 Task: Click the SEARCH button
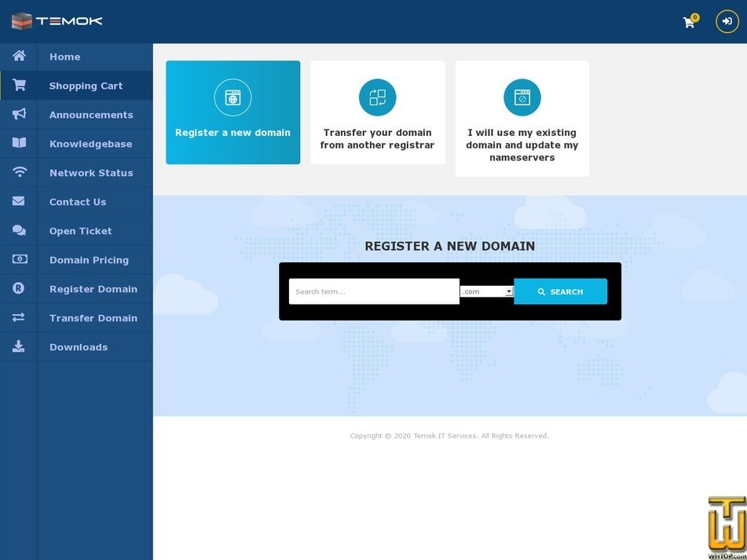[560, 291]
